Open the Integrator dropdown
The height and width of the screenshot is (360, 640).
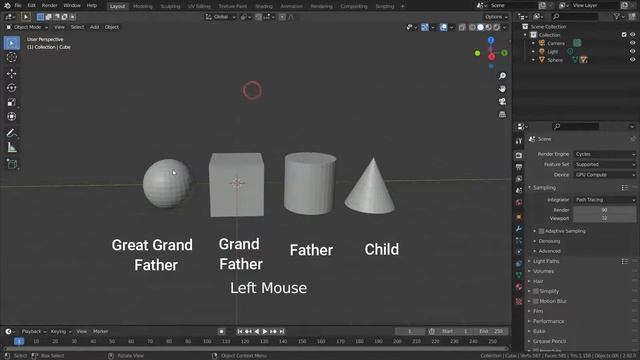[x=604, y=200]
